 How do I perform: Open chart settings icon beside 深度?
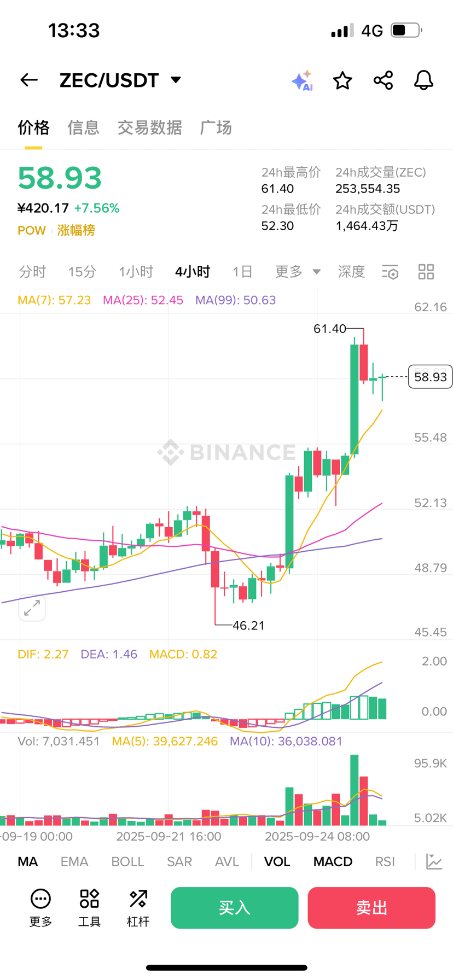(x=390, y=272)
